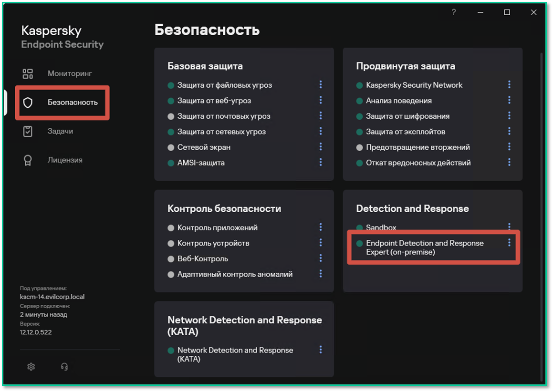Screen dimensions: 553x392
Task: Select the Безопасность menu item
Action: (73, 102)
